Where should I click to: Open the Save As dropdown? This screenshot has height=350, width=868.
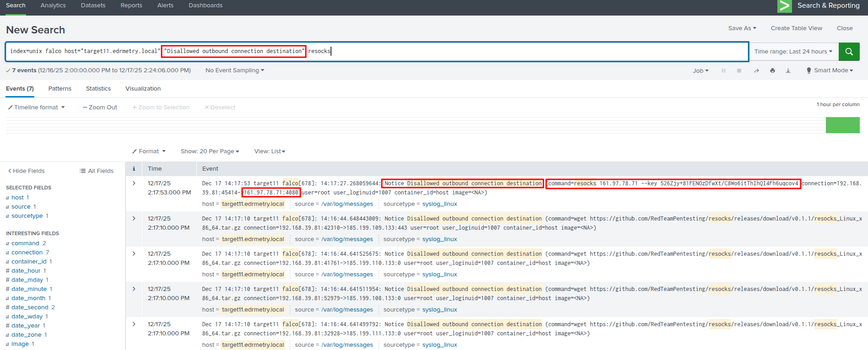742,28
